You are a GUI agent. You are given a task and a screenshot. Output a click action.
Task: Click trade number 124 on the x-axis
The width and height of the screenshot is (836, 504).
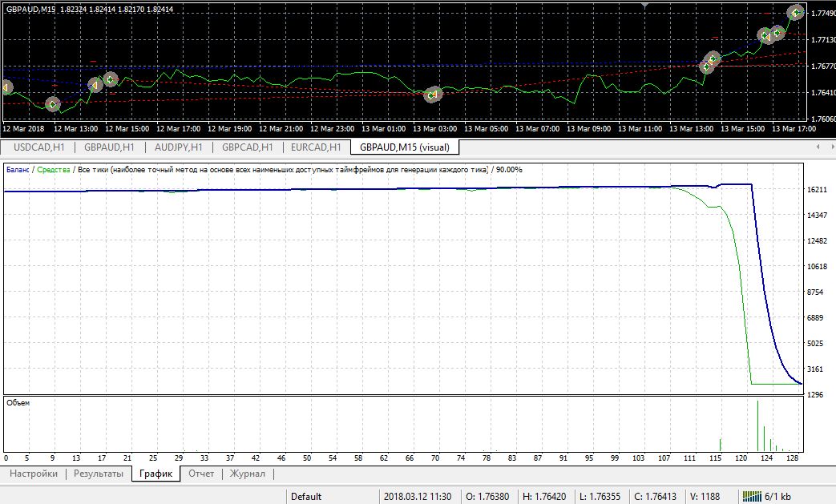(767, 458)
